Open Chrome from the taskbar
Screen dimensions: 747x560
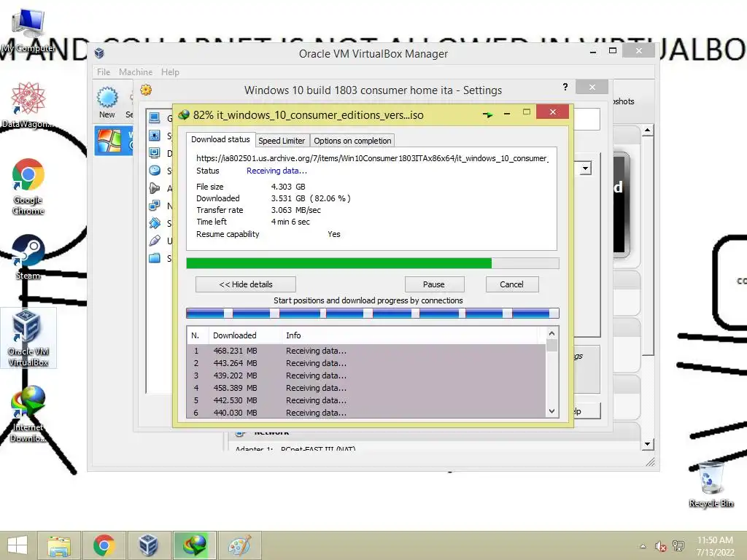coord(104,545)
